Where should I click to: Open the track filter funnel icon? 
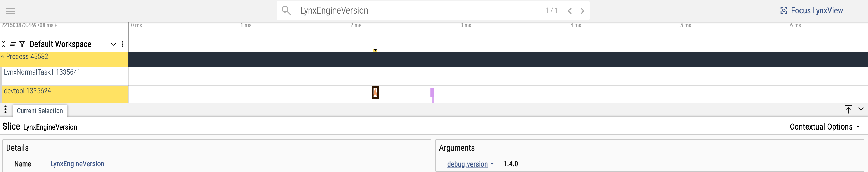pos(22,44)
